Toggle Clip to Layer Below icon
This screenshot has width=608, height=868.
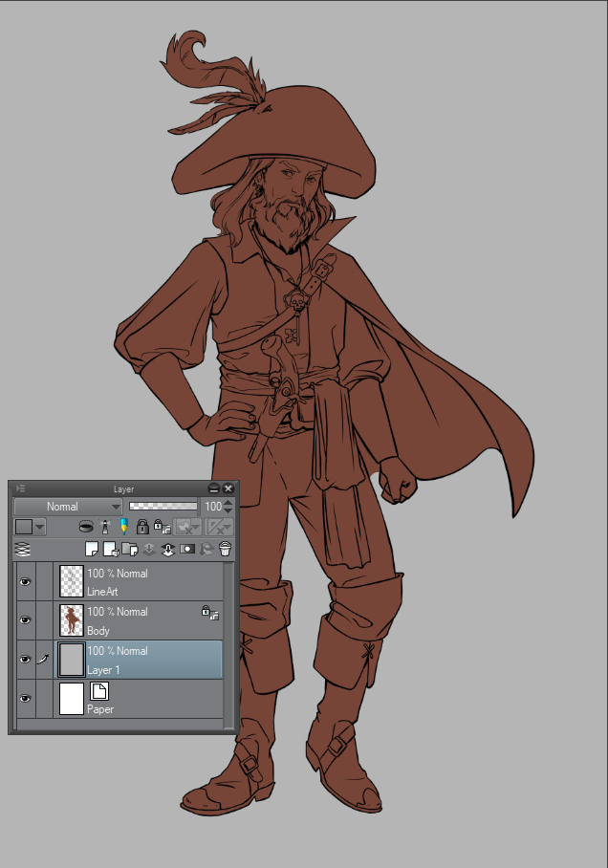click(86, 527)
